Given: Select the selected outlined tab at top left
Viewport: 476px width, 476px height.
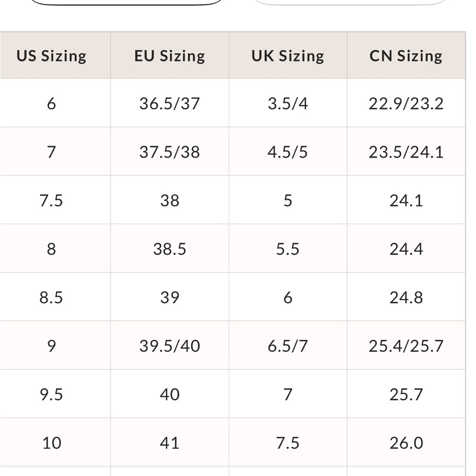Looking at the screenshot, I should [127, 2].
